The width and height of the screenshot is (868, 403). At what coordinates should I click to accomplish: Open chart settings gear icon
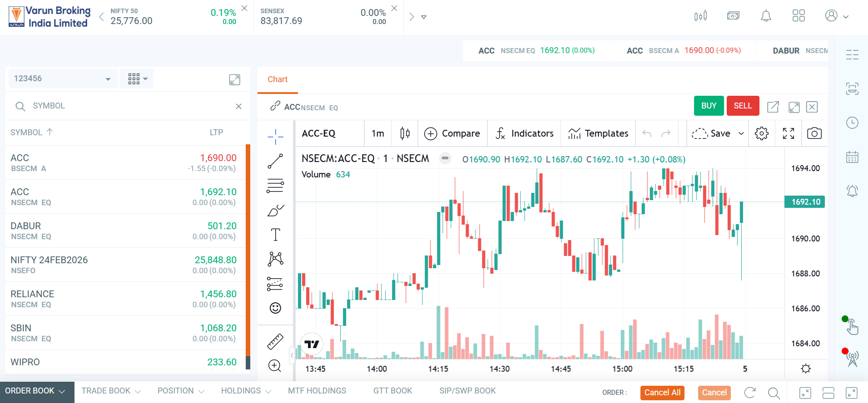(x=761, y=133)
